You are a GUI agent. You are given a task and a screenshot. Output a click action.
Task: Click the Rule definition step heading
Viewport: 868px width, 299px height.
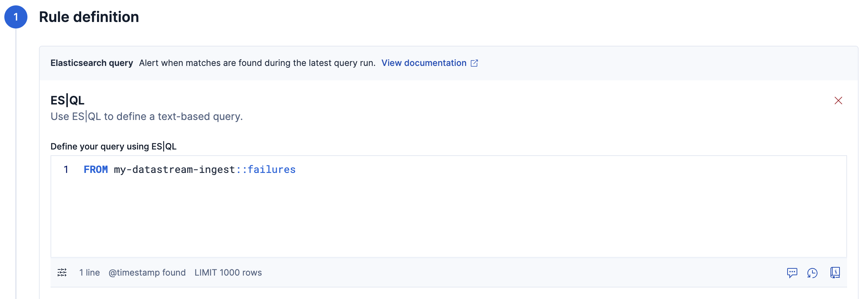coord(89,17)
